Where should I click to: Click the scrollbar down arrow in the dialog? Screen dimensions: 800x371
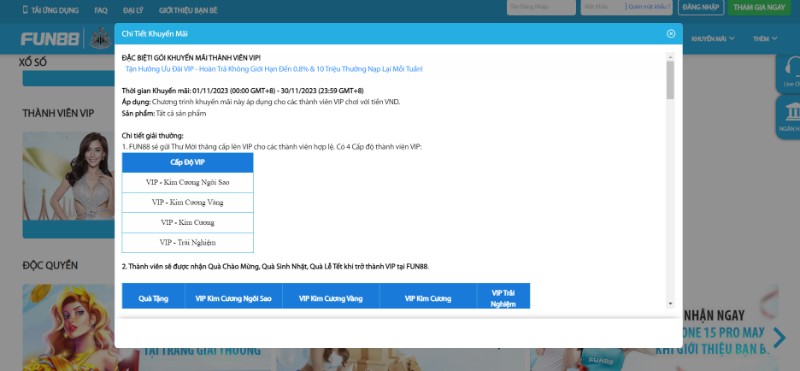tap(670, 304)
